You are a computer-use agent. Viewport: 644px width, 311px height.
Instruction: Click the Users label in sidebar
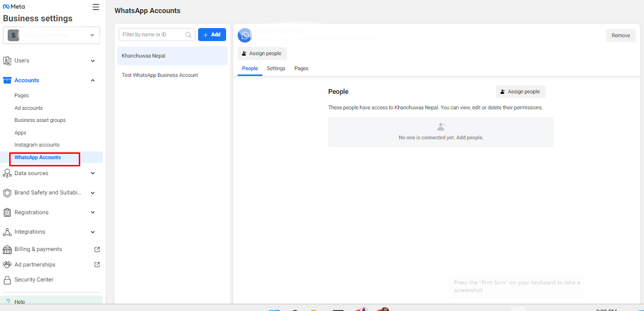[22, 60]
